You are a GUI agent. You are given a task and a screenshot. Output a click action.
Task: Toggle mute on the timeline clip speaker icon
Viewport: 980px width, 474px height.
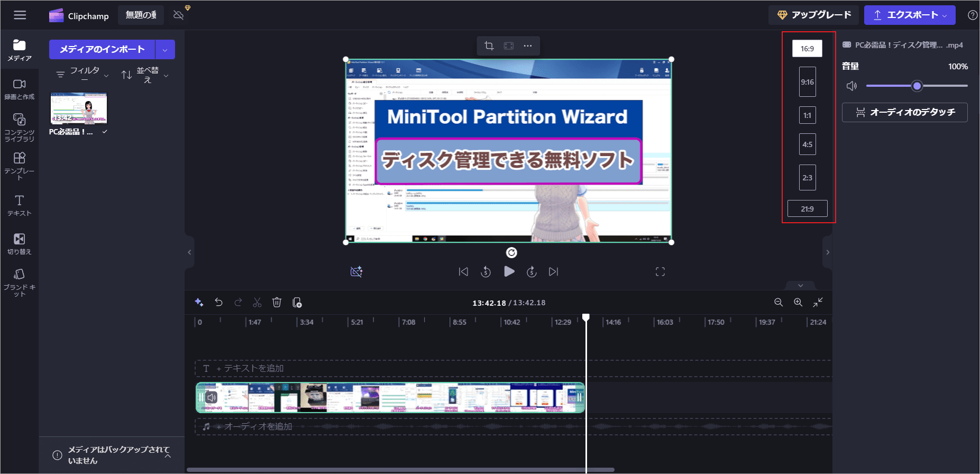[x=212, y=397]
